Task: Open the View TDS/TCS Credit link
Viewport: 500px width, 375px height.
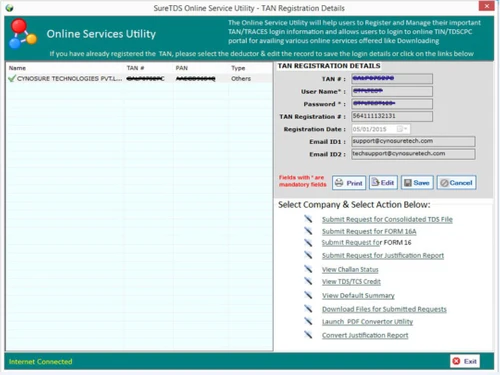Action: point(351,282)
